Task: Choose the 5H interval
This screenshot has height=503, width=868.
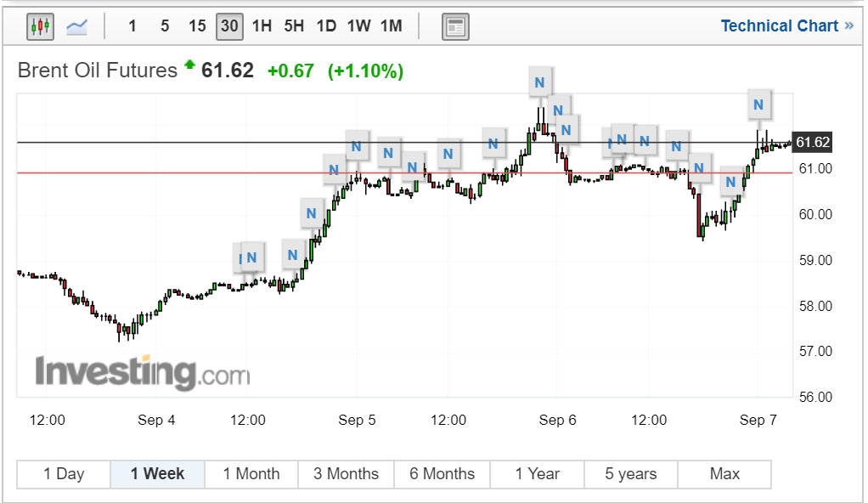Action: (294, 26)
